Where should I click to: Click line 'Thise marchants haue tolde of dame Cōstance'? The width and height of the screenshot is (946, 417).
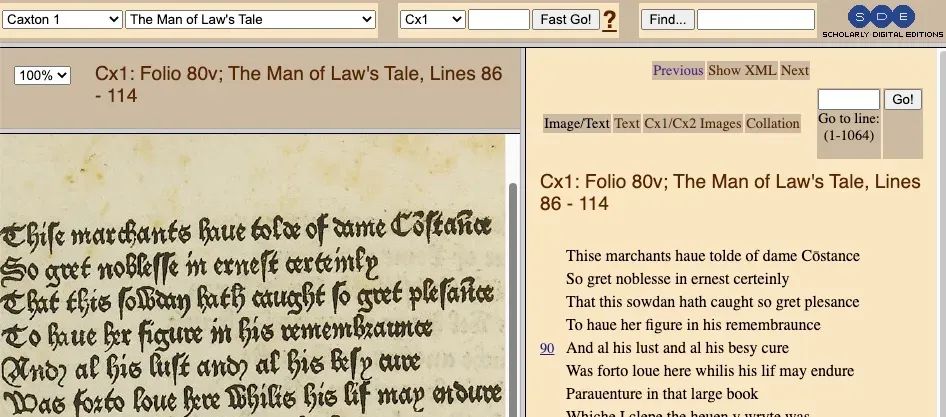pyautogui.click(x=713, y=256)
